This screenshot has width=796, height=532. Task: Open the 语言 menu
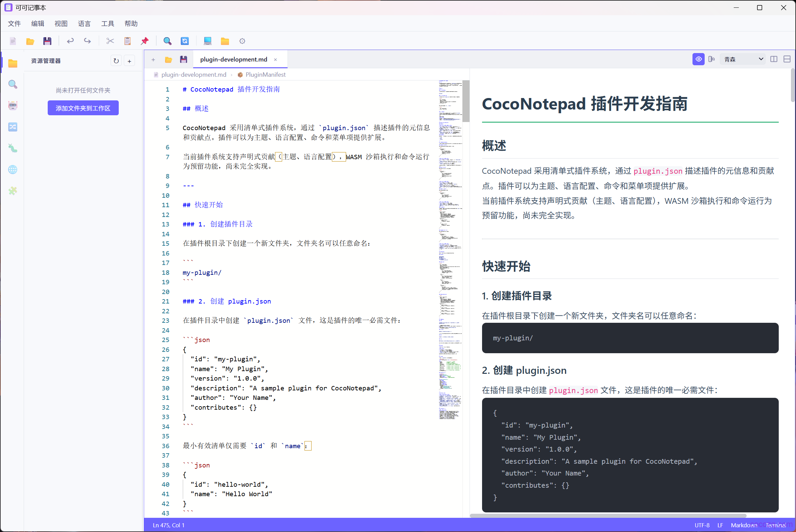[x=84, y=23]
